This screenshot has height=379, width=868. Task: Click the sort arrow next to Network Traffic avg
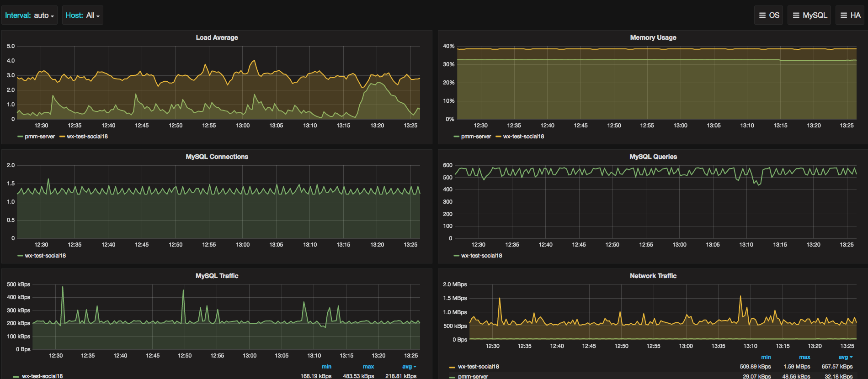[x=851, y=357]
